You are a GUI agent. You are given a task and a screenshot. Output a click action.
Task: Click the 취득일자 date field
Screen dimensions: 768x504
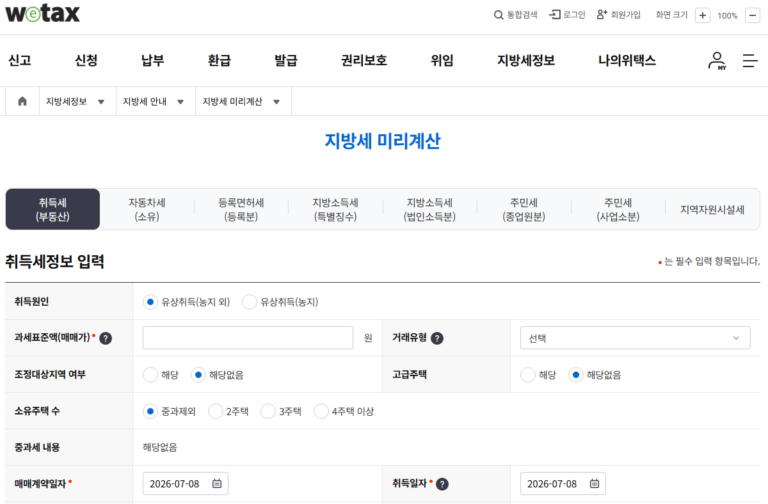tap(563, 483)
